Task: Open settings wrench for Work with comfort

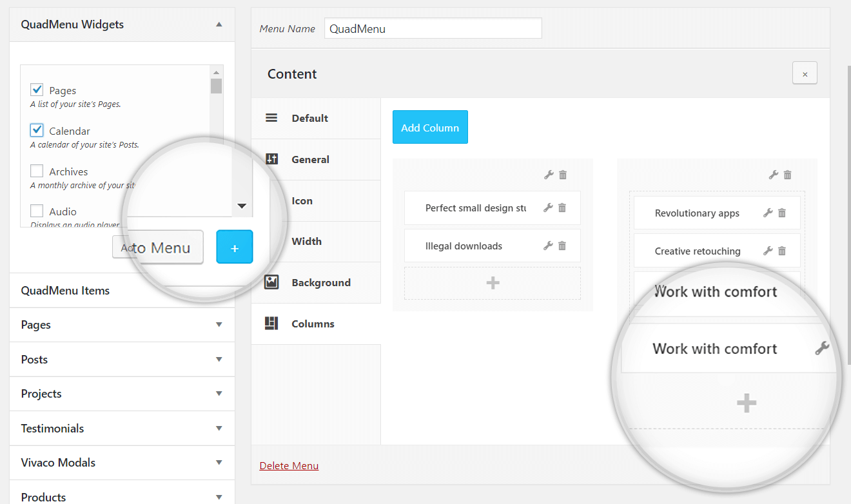Action: coord(821,348)
